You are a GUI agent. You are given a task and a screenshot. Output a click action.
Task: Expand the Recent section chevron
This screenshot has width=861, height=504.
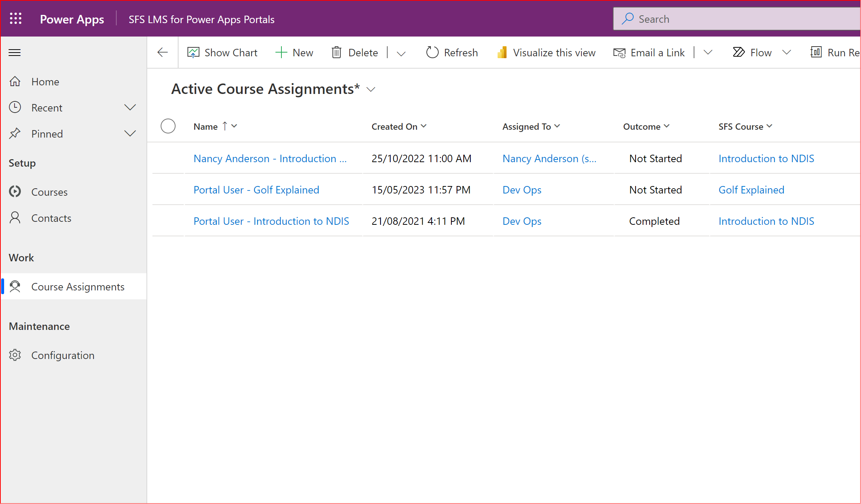coord(130,108)
